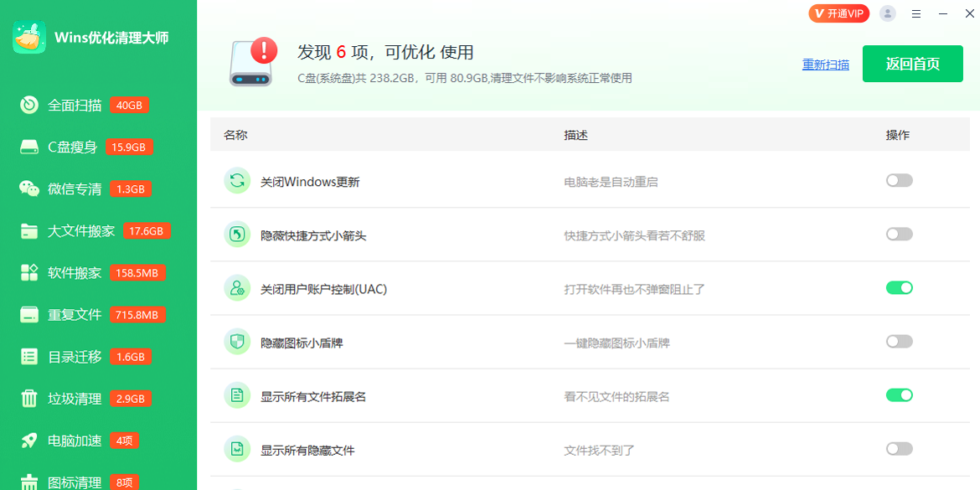Enable the 关闭Windows更新 toggle
The image size is (980, 490).
pos(899,179)
